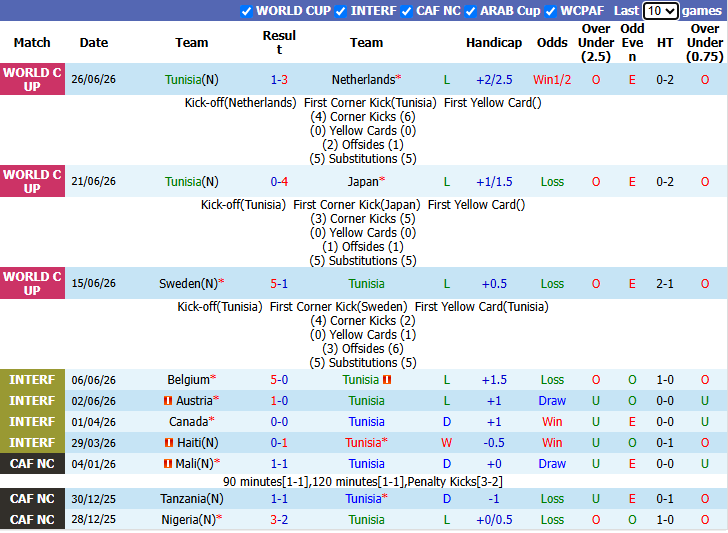
Task: Click the 5-0 result for Belgium match
Action: pos(279,380)
